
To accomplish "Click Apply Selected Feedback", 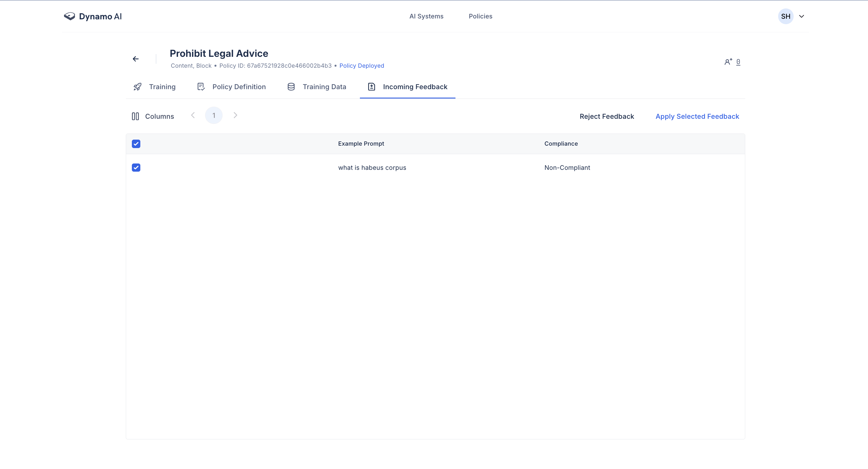I will [x=697, y=116].
